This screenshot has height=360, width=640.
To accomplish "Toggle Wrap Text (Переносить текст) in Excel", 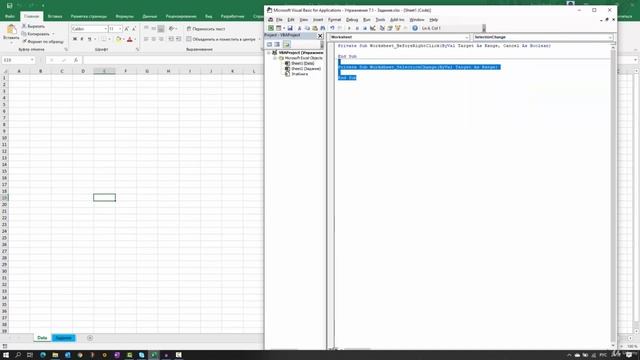I will 206,29.
